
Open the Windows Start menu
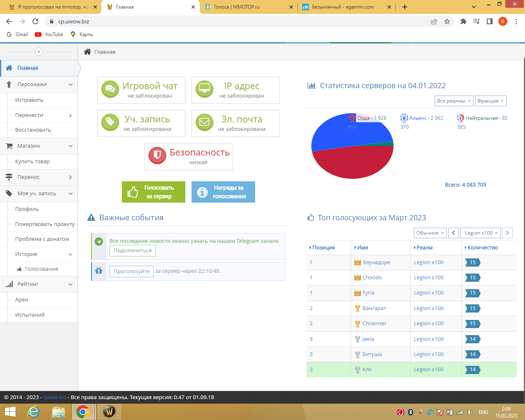pyautogui.click(x=10, y=412)
